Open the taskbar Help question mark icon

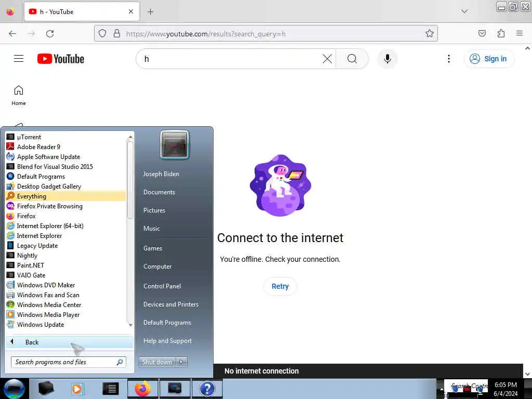[x=207, y=389]
